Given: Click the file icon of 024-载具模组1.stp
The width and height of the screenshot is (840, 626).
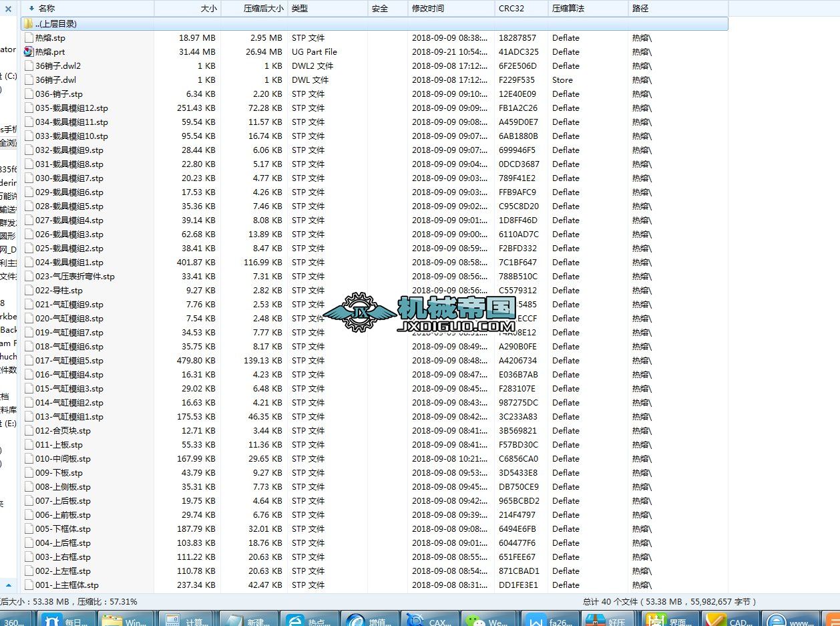Looking at the screenshot, I should [x=28, y=262].
